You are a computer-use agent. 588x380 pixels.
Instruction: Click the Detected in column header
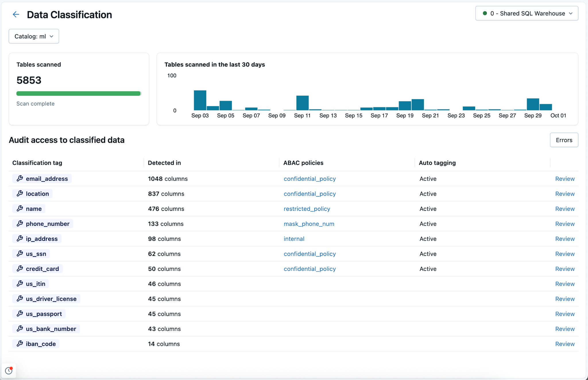164,162
